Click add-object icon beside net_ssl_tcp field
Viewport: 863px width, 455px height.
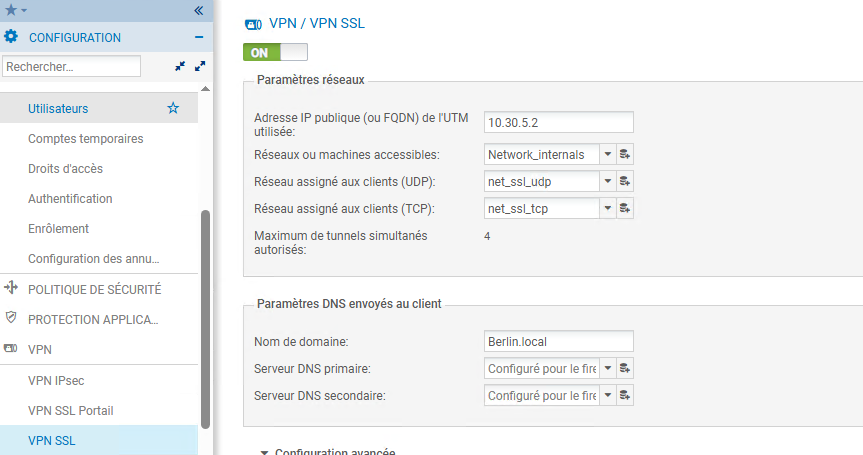(626, 208)
